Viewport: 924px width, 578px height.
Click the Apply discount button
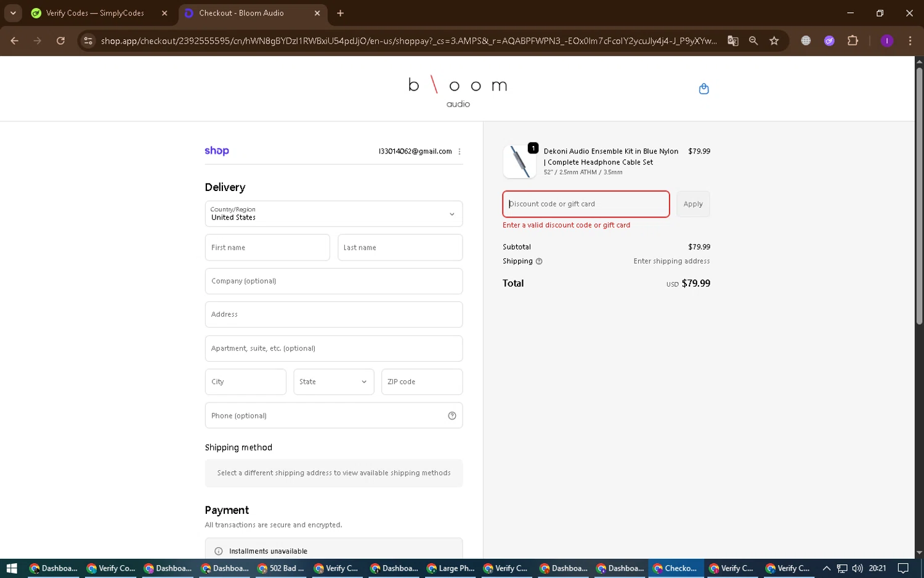pyautogui.click(x=693, y=204)
